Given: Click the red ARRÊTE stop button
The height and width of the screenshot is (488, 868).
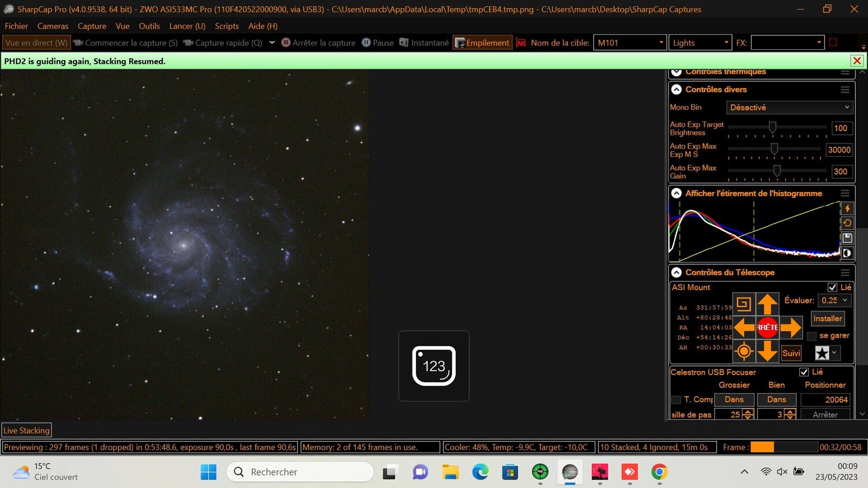Looking at the screenshot, I should 767,328.
